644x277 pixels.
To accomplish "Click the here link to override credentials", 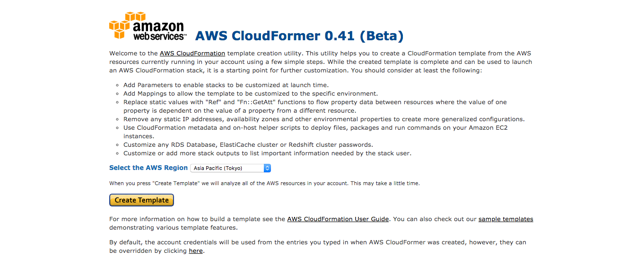I will coord(195,250).
